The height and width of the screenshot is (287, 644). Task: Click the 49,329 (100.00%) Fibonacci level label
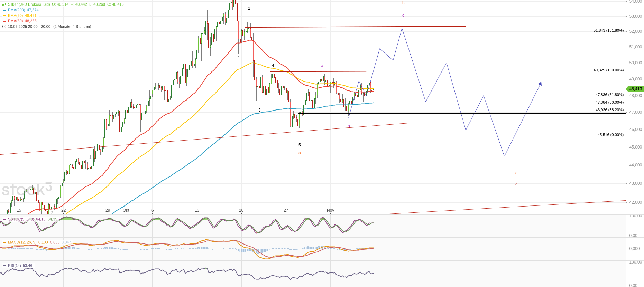[x=608, y=70]
